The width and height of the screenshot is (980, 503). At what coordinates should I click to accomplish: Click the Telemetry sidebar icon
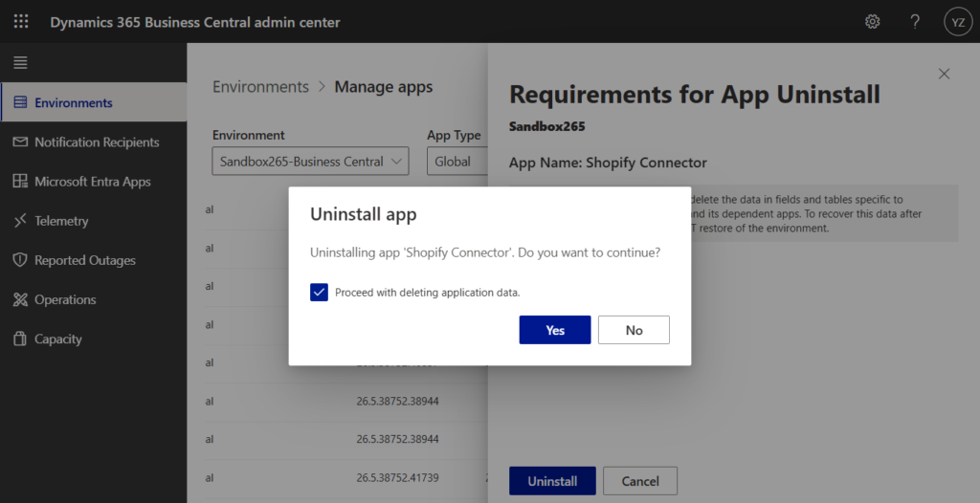tap(19, 221)
